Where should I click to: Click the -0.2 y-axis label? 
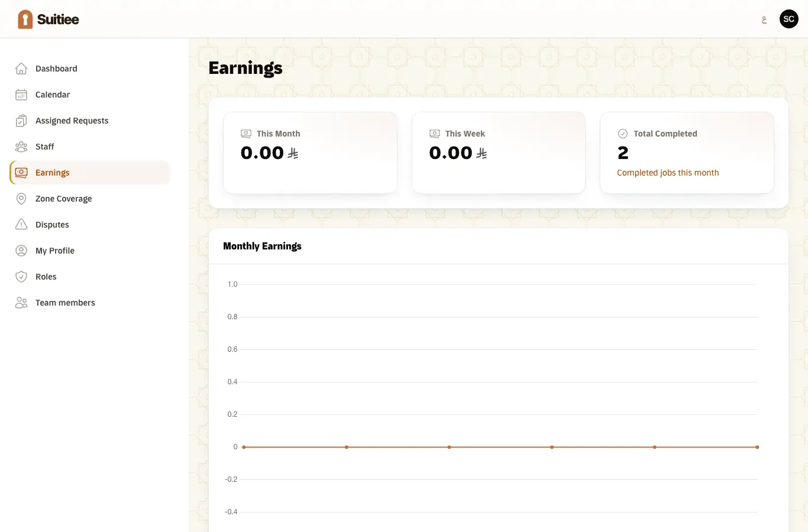[231, 479]
